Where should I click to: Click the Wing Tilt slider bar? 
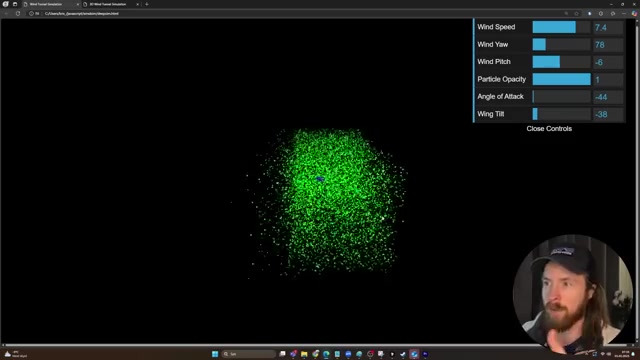coord(561,114)
